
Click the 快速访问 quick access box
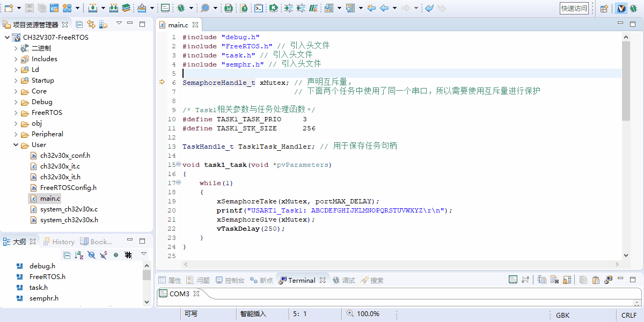click(x=574, y=8)
